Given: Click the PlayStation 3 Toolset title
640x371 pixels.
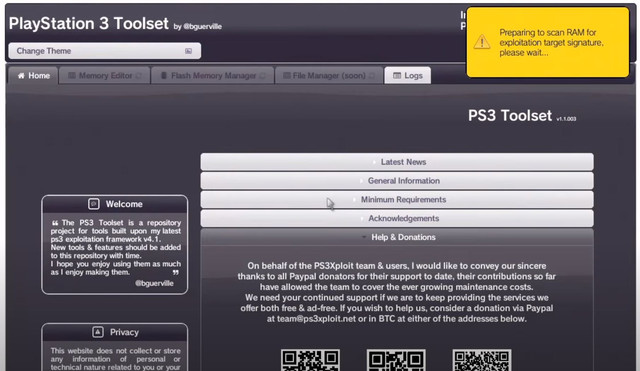Looking at the screenshot, I should tap(89, 24).
